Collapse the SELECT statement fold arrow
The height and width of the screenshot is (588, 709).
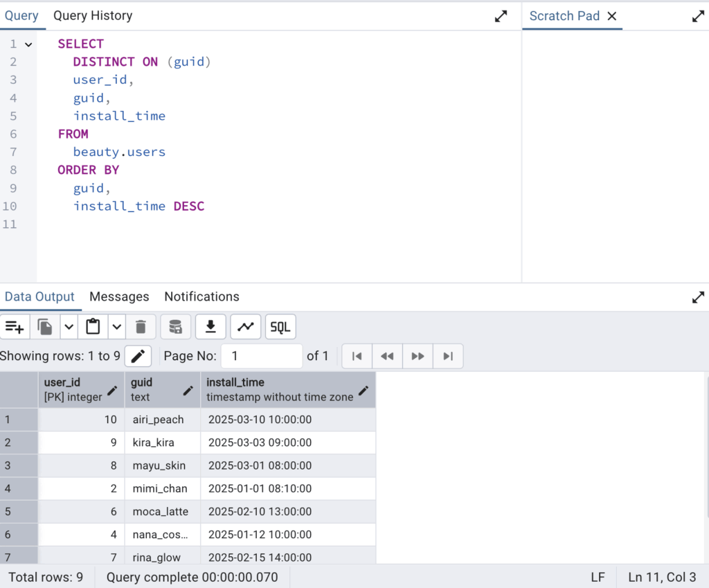pos(28,44)
